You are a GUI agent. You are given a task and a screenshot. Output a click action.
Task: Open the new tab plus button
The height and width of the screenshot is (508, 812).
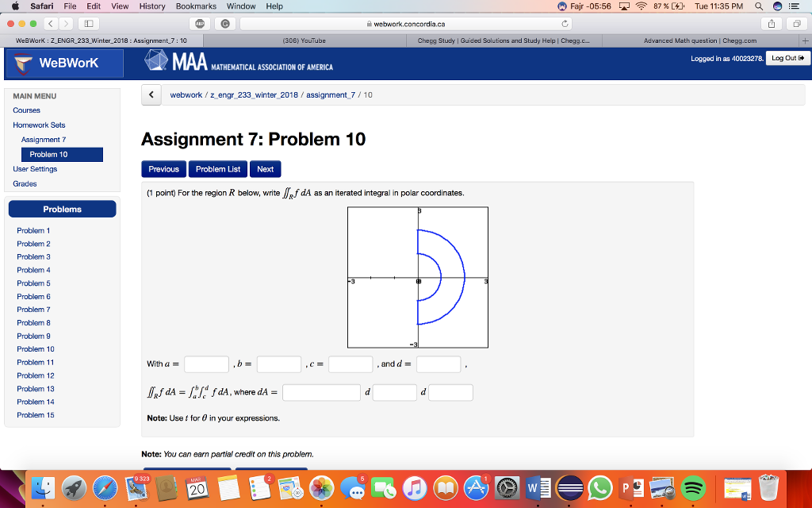[804, 40]
